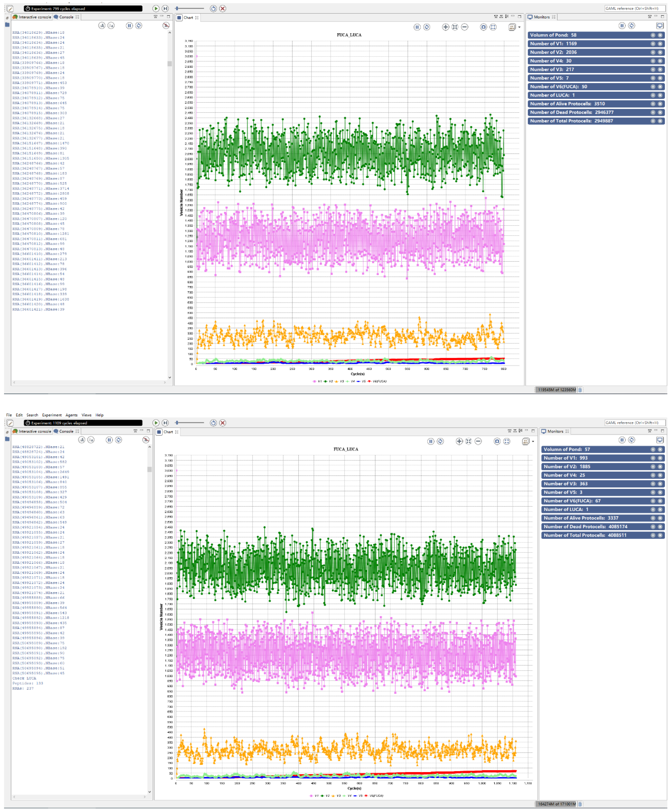Zoom in on the chart with the plus icon

[445, 27]
